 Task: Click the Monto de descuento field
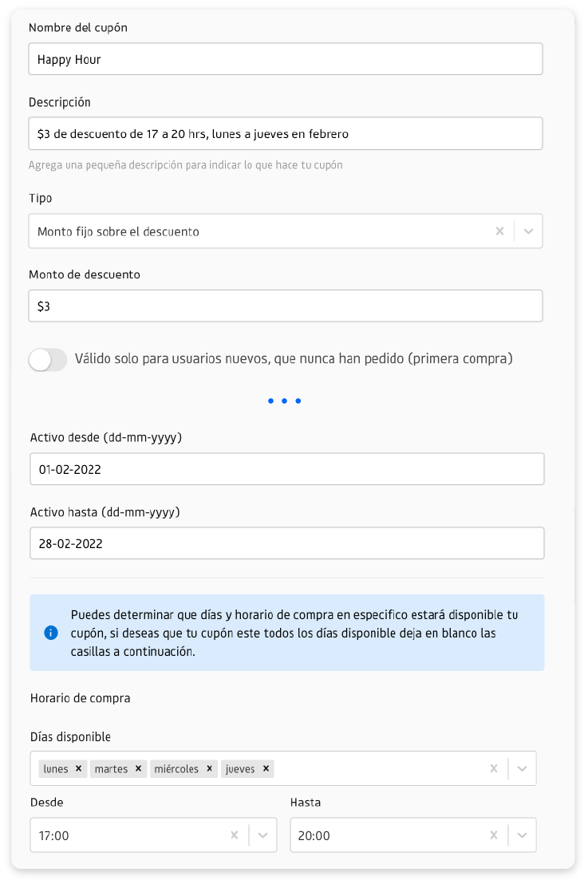[x=286, y=306]
